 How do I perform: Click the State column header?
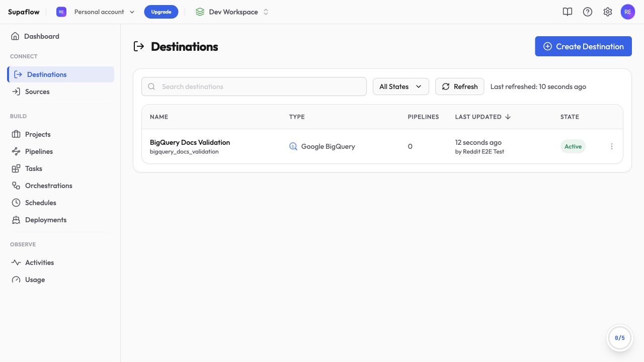(570, 117)
